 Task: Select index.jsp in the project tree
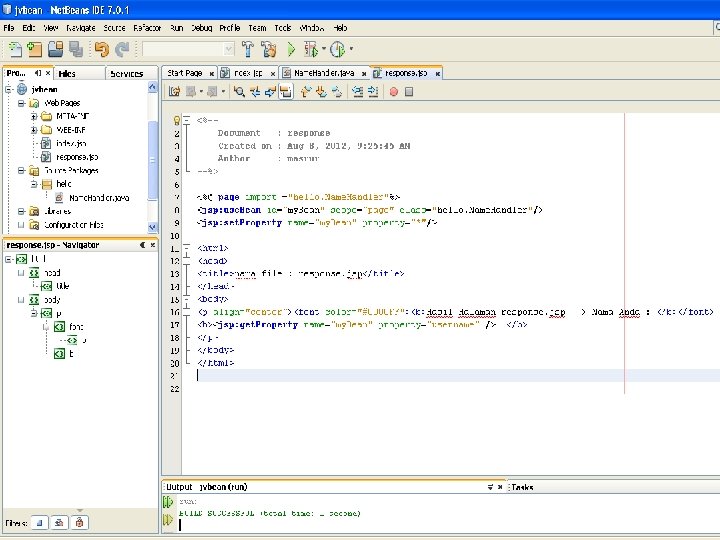pos(70,143)
